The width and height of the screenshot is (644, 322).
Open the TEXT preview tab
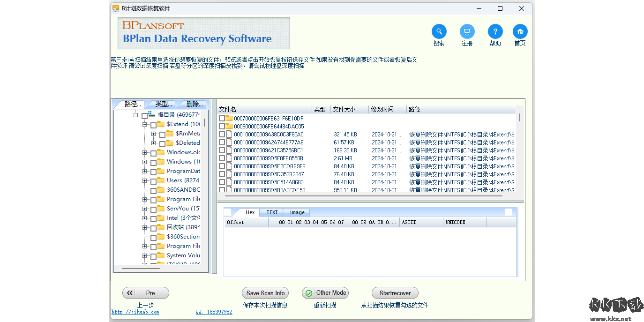(272, 212)
